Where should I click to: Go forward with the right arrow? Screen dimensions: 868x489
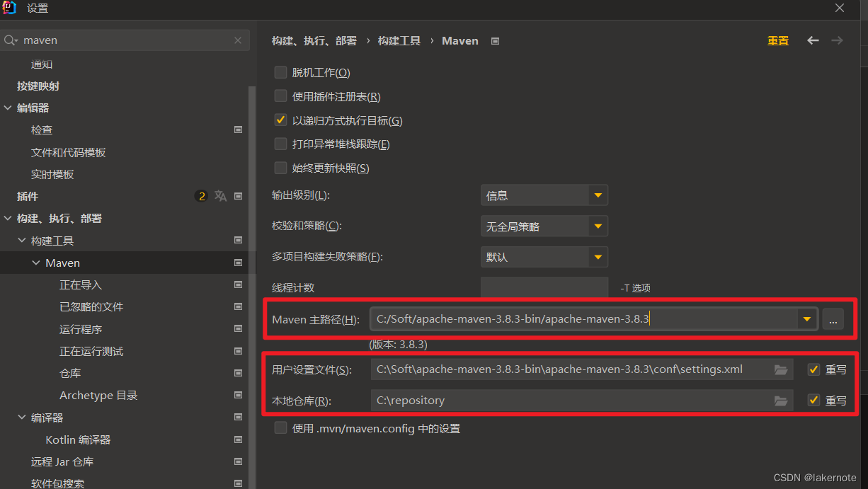(837, 40)
